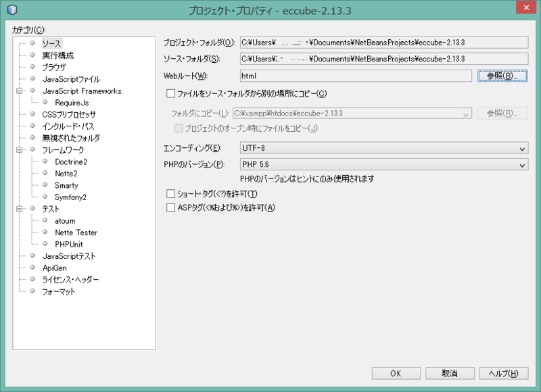This screenshot has height=392, width=541.
Task: Open the フォーマット category
Action: point(58,291)
